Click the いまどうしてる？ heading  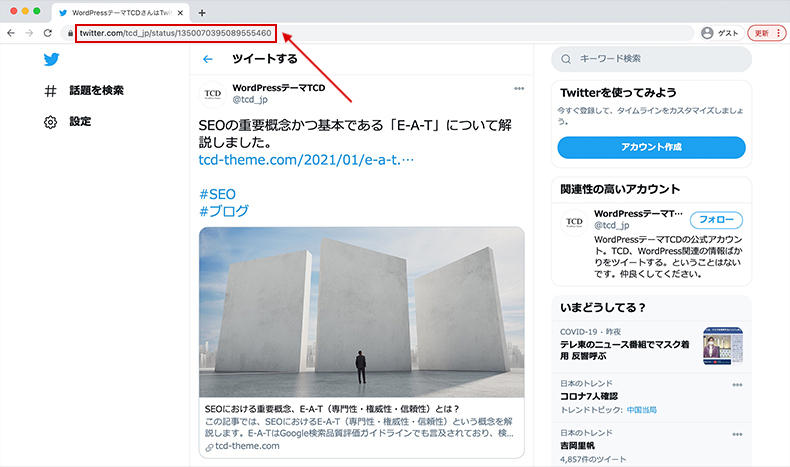click(603, 307)
